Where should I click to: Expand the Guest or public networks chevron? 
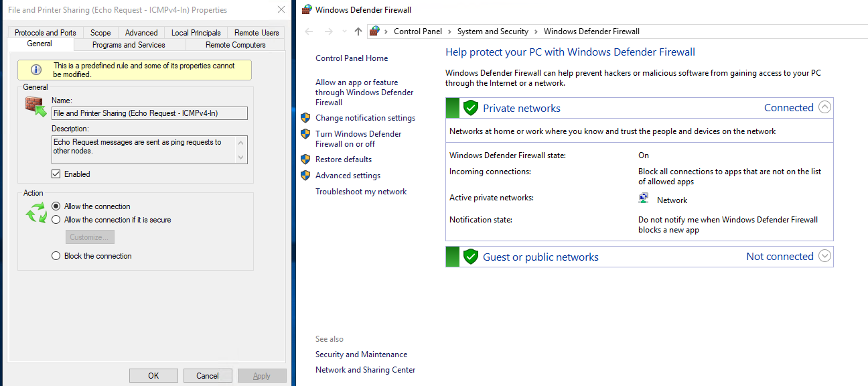pyautogui.click(x=824, y=256)
